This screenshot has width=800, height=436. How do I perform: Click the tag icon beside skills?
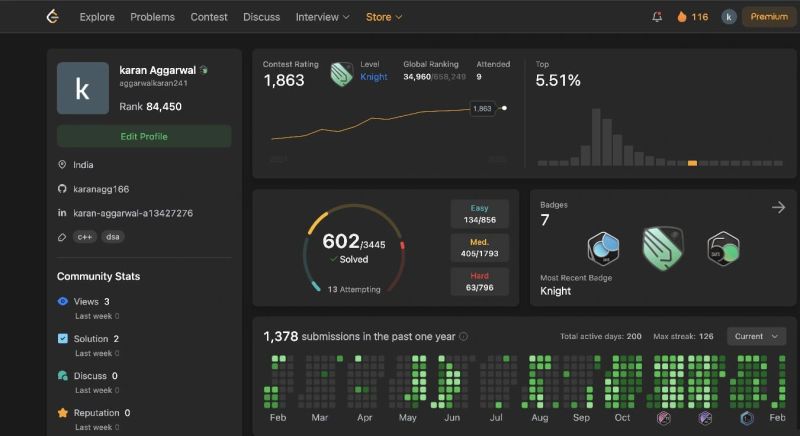62,237
